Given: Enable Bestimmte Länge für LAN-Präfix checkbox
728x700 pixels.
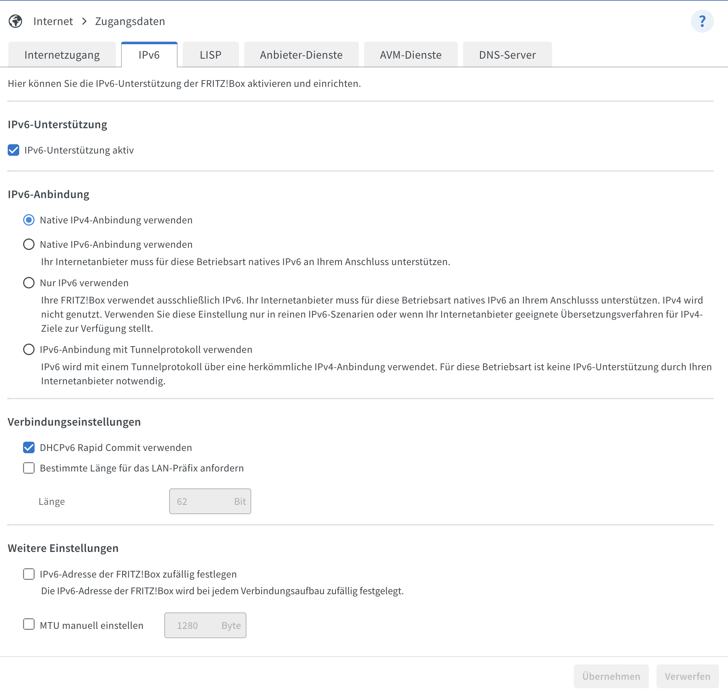Looking at the screenshot, I should click(x=29, y=468).
